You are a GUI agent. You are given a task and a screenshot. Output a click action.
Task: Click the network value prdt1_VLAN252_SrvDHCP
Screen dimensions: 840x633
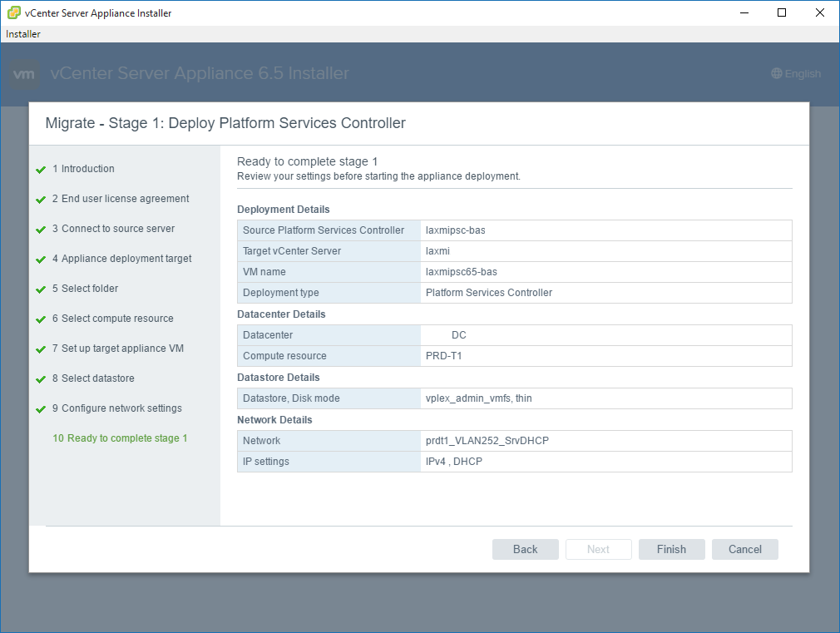tap(487, 441)
